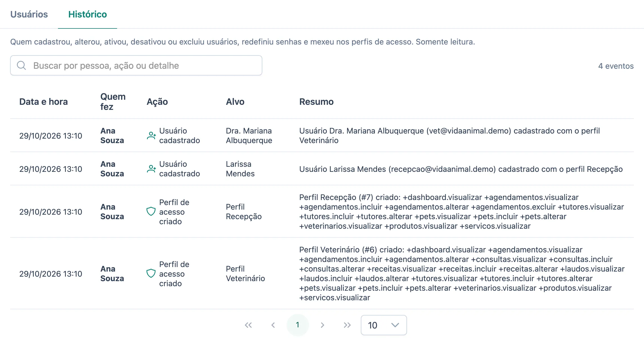This screenshot has width=644, height=351.
Task: Click the summary mentioning recepcao@vidaanimal.demo
Action: 461,169
